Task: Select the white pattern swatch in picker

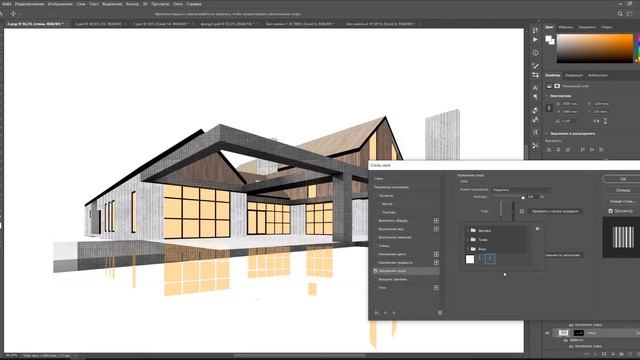Action: [470, 259]
